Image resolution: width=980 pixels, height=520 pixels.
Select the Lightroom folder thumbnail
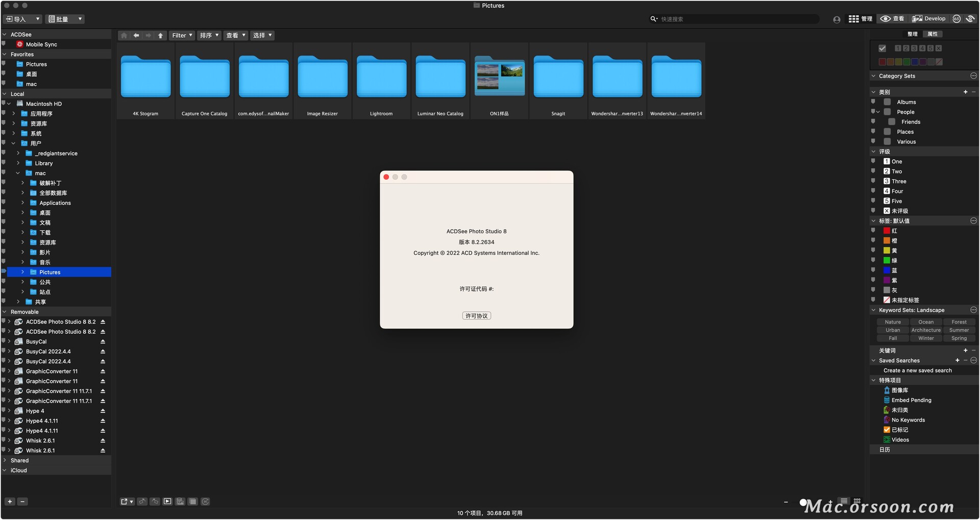pos(381,82)
